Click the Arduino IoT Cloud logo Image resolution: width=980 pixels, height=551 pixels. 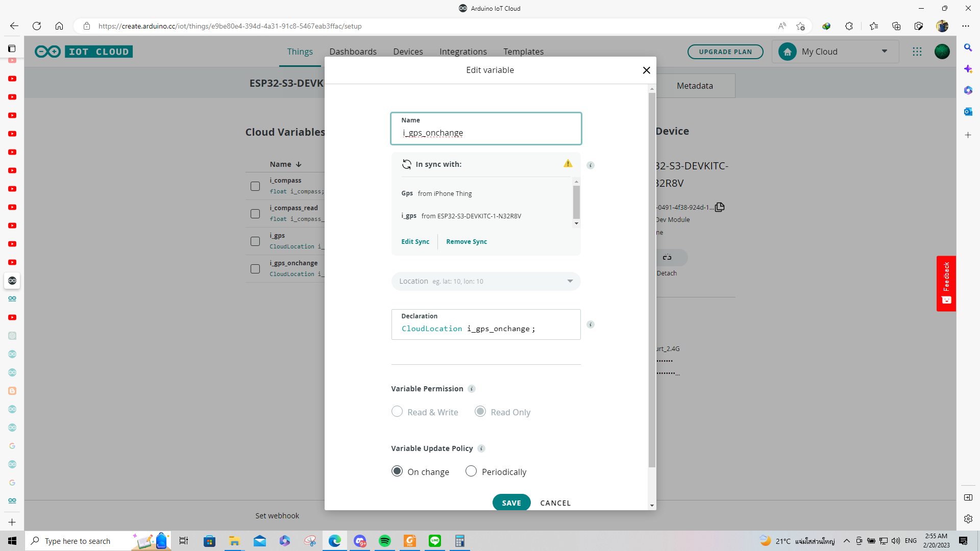(84, 52)
